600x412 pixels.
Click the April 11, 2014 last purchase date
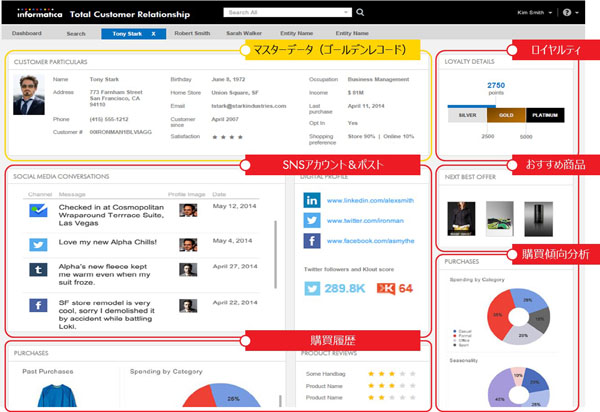point(366,106)
